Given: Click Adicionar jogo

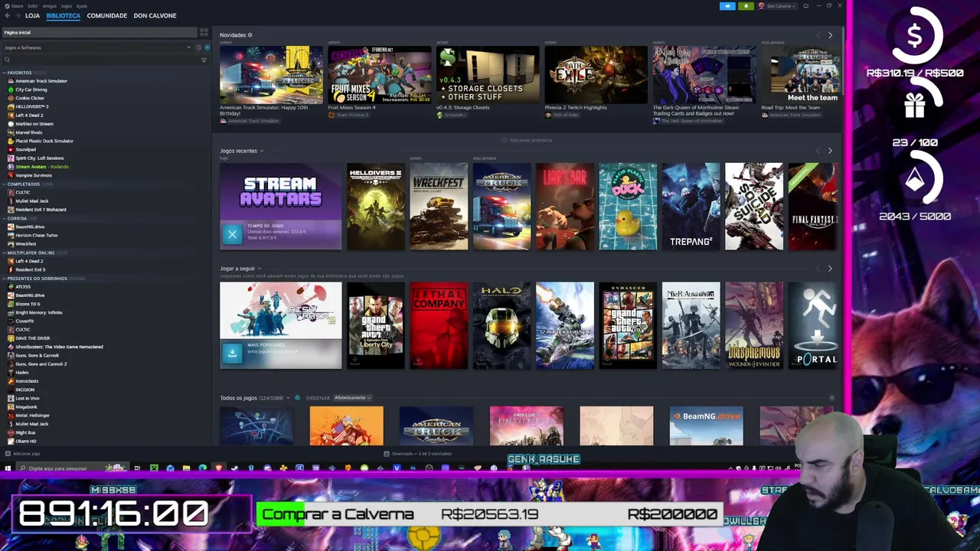Looking at the screenshot, I should [x=23, y=454].
